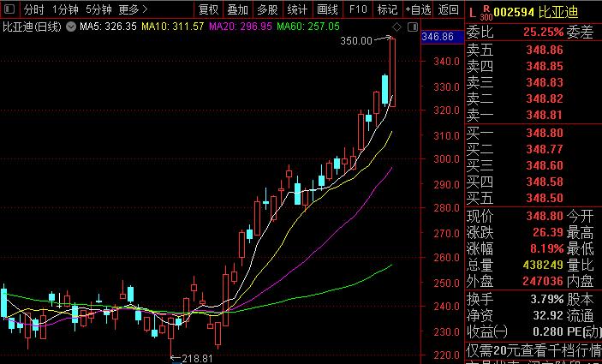The height and width of the screenshot is (364, 602).
Task: Click the MA10: 311.57 indicator label
Action: coord(173,27)
